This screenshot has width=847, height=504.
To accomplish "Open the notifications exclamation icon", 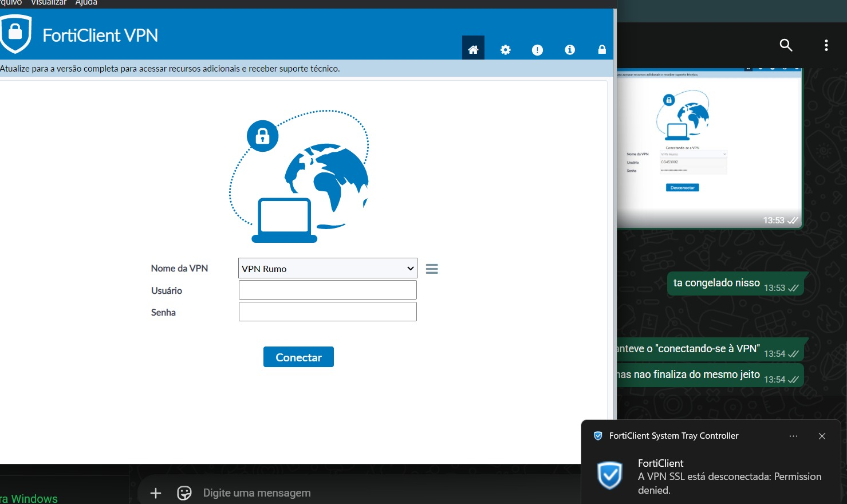I will click(x=537, y=50).
